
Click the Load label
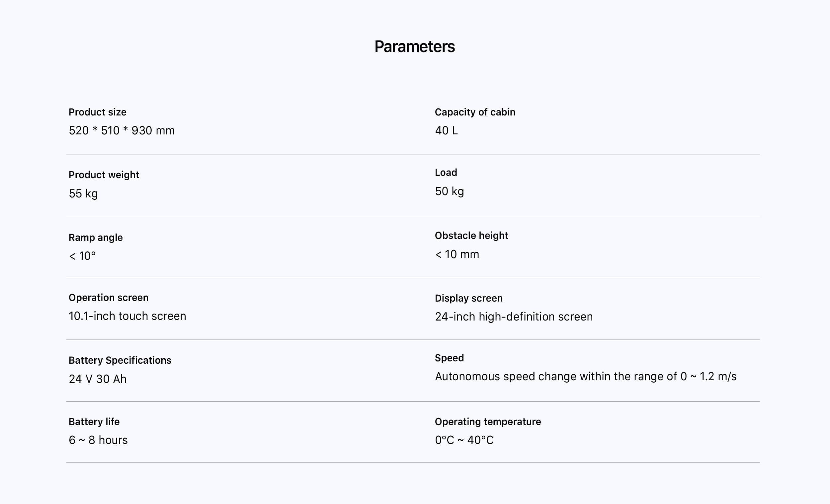point(446,173)
